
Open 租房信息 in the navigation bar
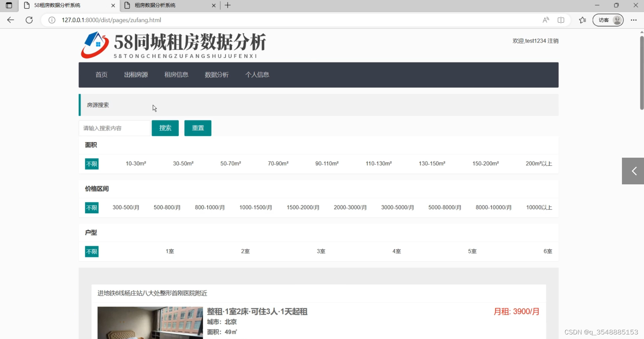pos(176,75)
